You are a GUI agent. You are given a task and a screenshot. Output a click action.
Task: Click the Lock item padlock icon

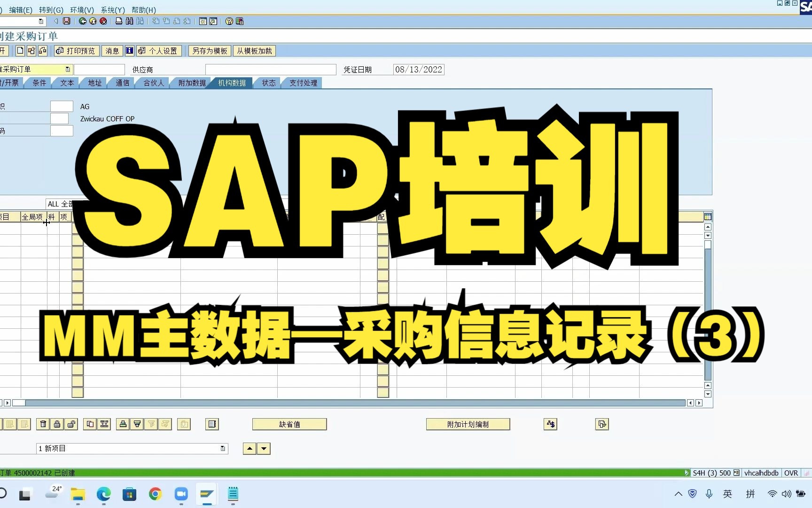coord(57,424)
